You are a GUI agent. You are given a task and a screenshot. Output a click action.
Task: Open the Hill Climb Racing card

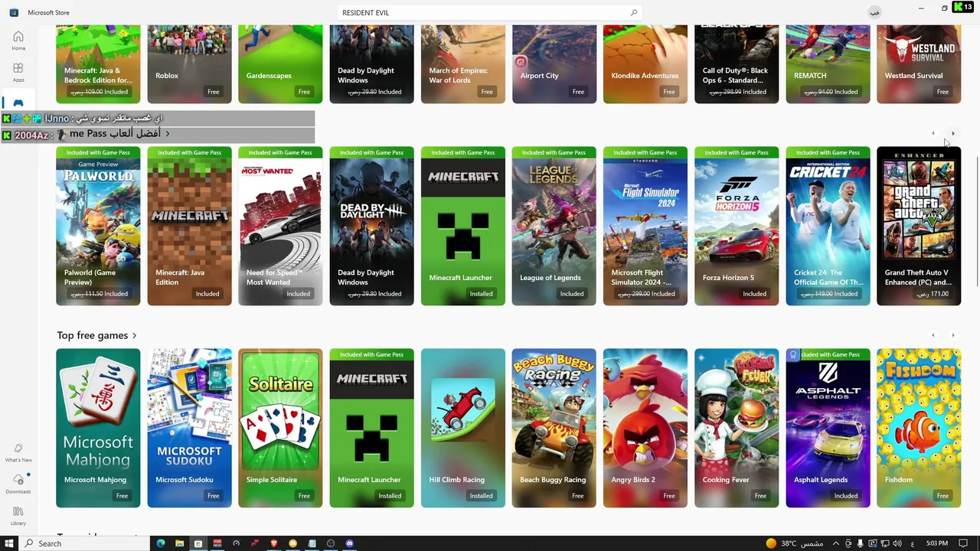click(x=462, y=428)
